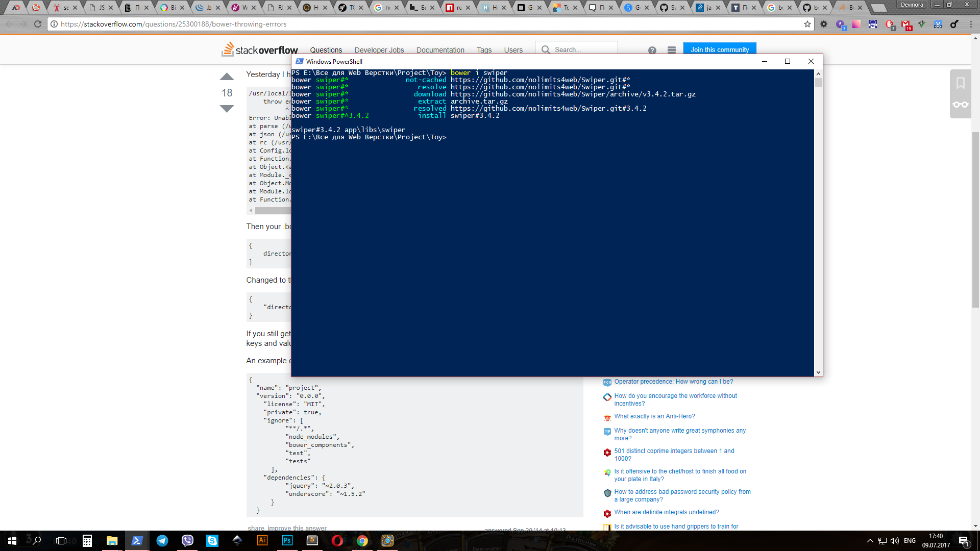Open Windows taskbar search

[37, 541]
